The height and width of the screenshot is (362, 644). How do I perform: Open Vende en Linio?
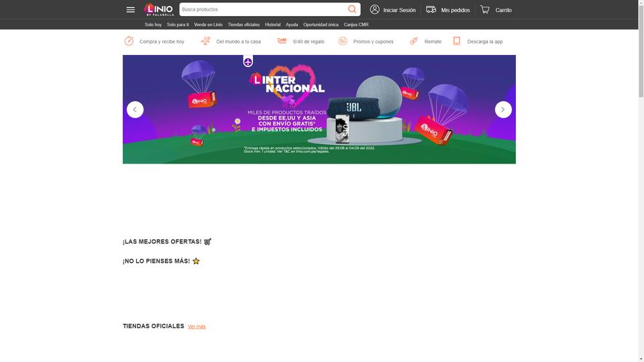208,25
